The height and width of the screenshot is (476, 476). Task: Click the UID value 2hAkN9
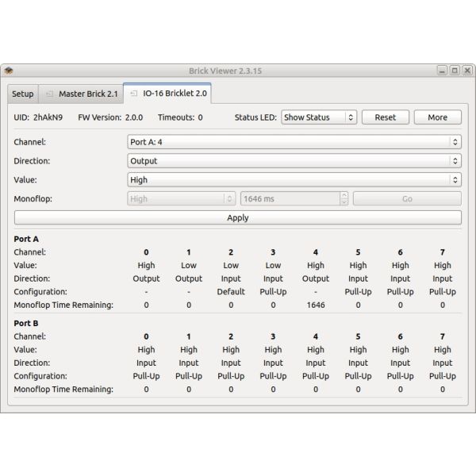click(x=48, y=117)
